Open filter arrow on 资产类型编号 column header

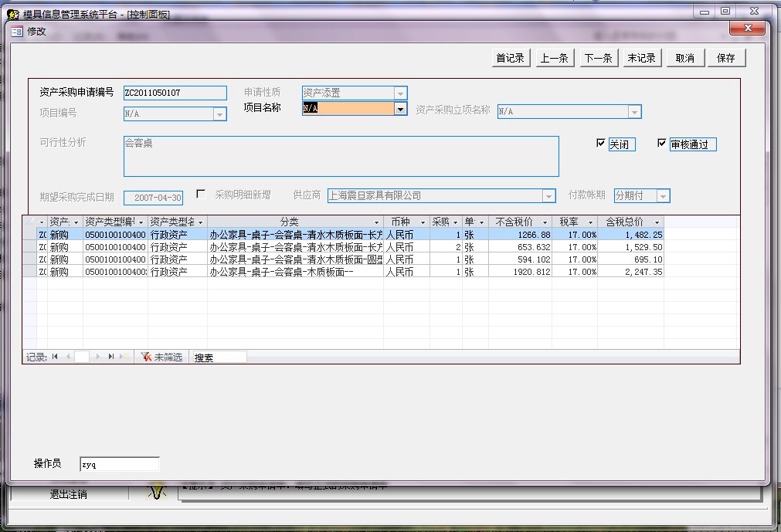coord(141,222)
